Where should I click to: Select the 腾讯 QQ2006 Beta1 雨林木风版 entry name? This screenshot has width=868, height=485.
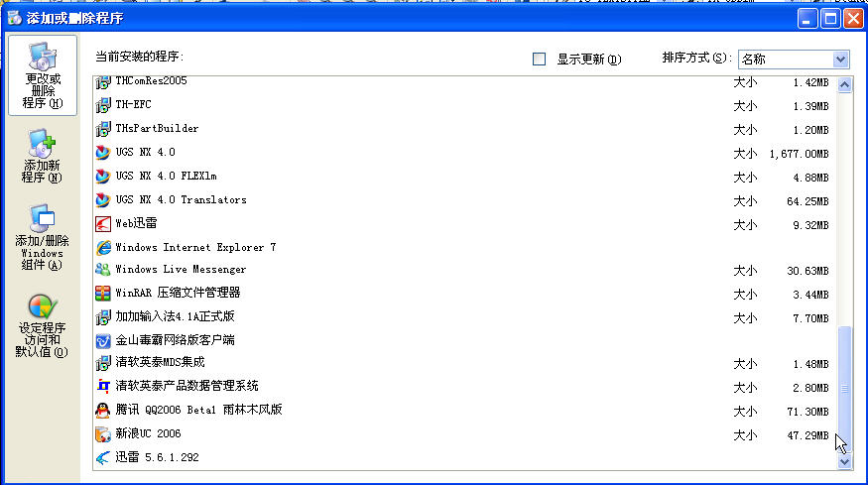point(198,410)
